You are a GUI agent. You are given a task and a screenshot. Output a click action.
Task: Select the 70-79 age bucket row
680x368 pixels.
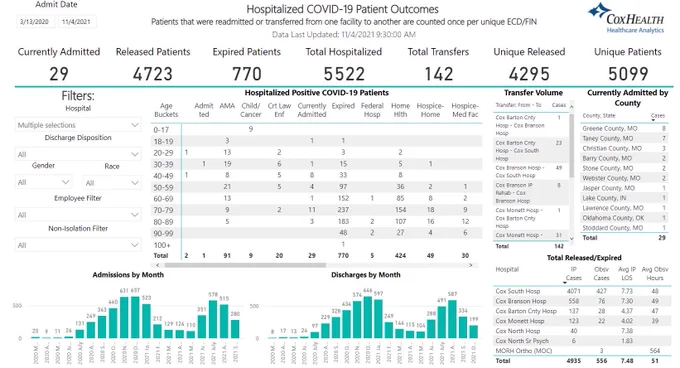tap(317, 210)
